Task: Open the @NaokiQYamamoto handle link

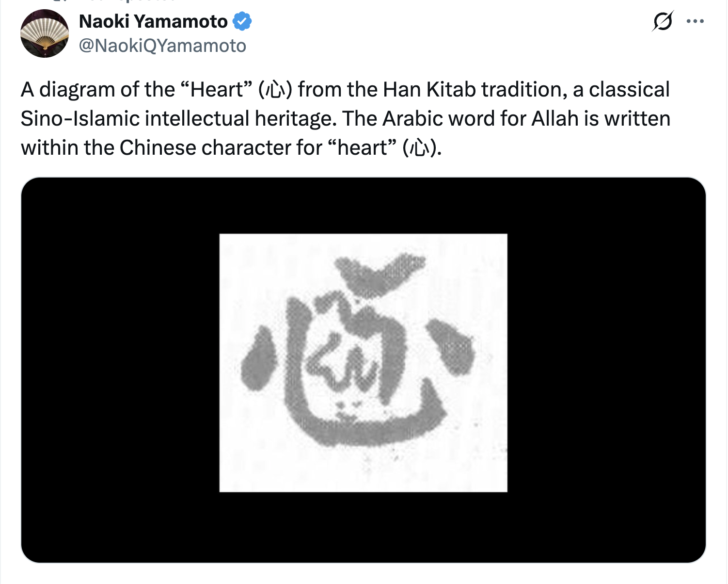Action: [x=162, y=46]
